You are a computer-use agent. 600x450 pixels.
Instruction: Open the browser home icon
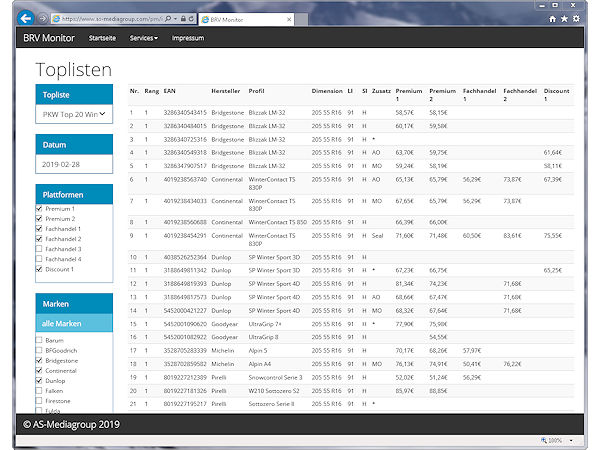click(552, 19)
